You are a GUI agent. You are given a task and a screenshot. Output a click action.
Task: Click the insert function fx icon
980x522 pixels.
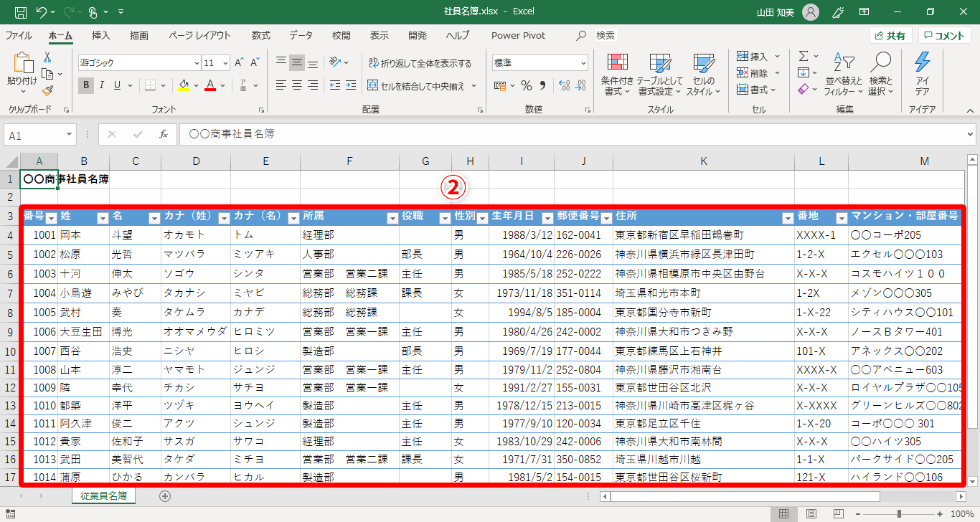[x=164, y=134]
